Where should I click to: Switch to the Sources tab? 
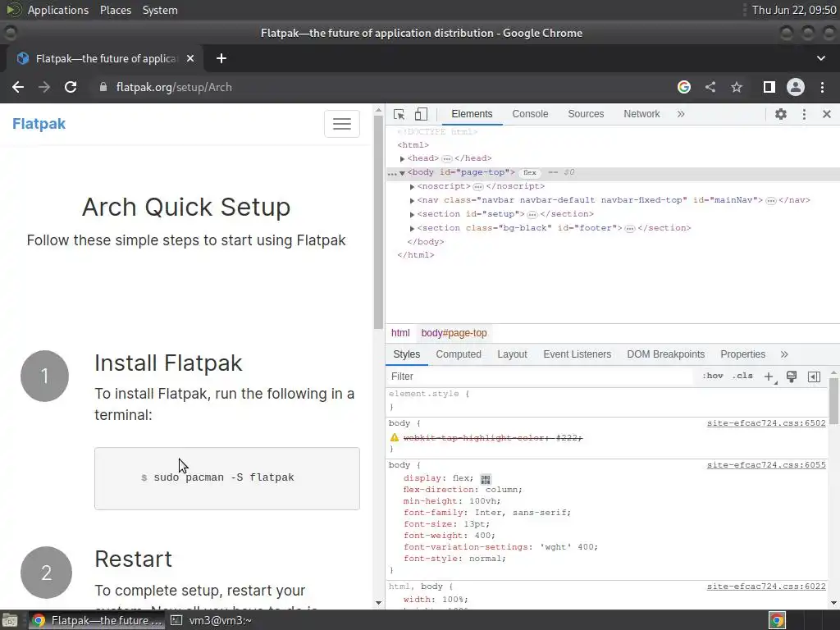coord(586,114)
